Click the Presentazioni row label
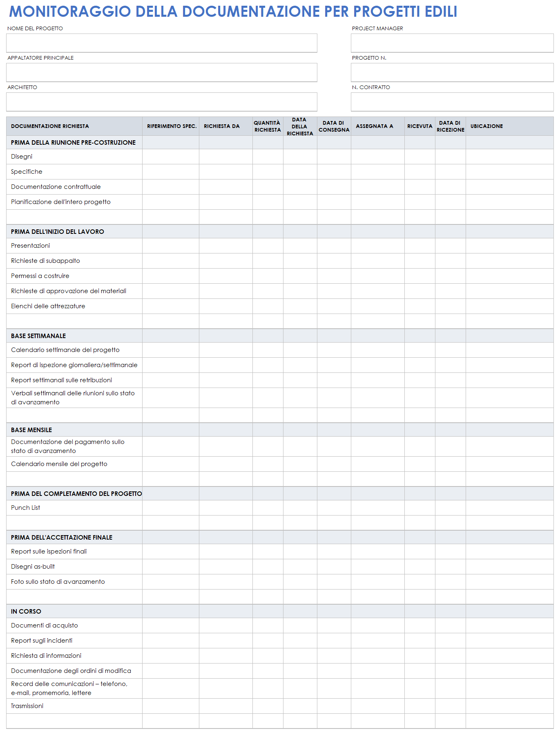560x733 pixels. tap(31, 246)
